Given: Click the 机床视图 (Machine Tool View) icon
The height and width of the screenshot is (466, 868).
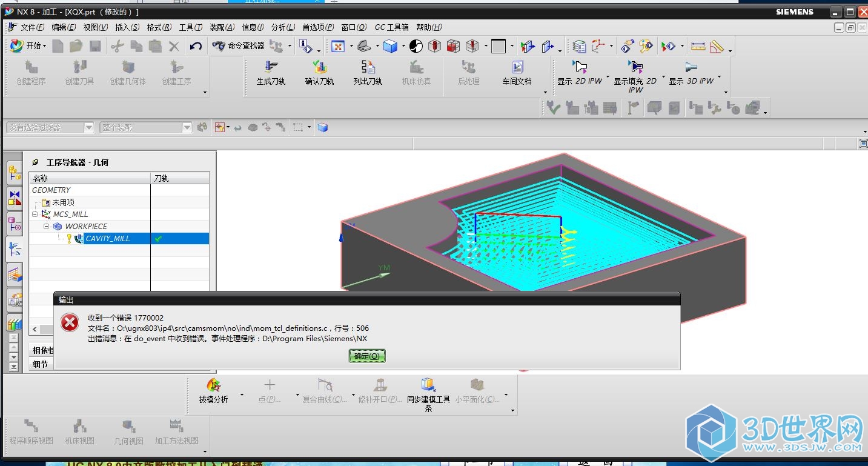Looking at the screenshot, I should click(79, 432).
